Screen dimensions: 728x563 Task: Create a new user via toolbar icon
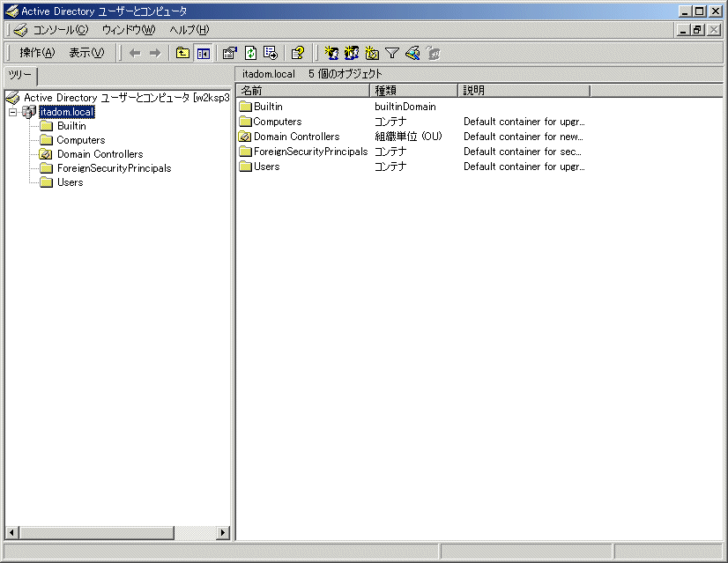pyautogui.click(x=331, y=54)
